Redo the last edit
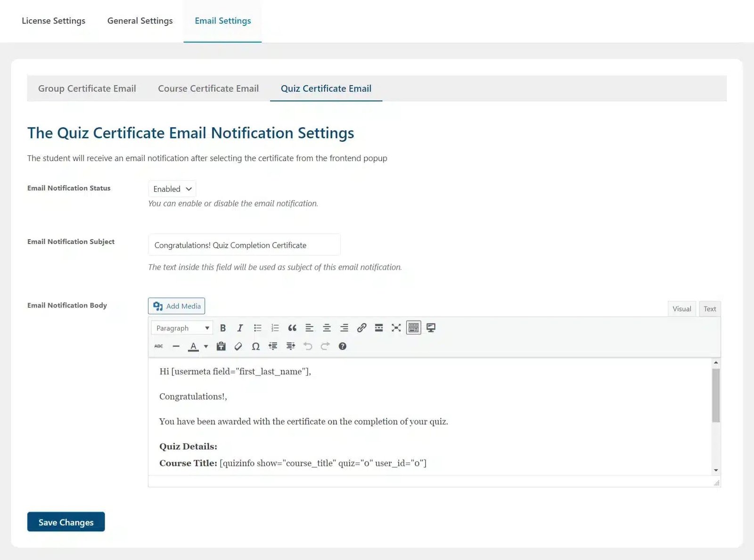Image resolution: width=754 pixels, height=560 pixels. [325, 346]
